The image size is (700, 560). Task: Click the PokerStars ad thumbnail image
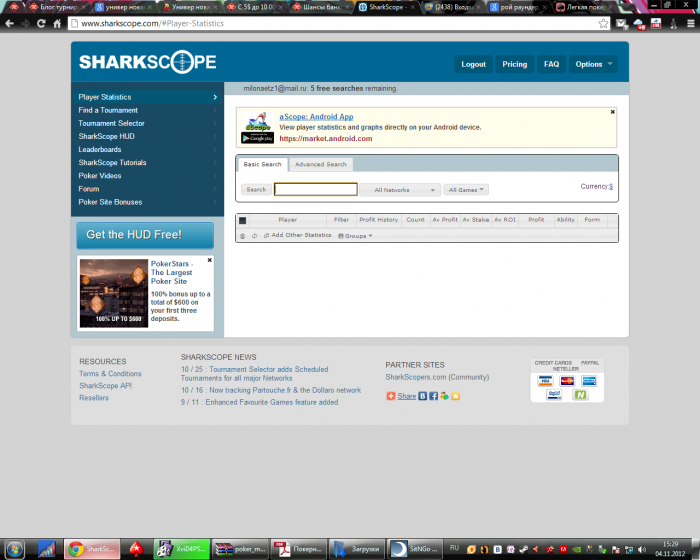tap(114, 293)
